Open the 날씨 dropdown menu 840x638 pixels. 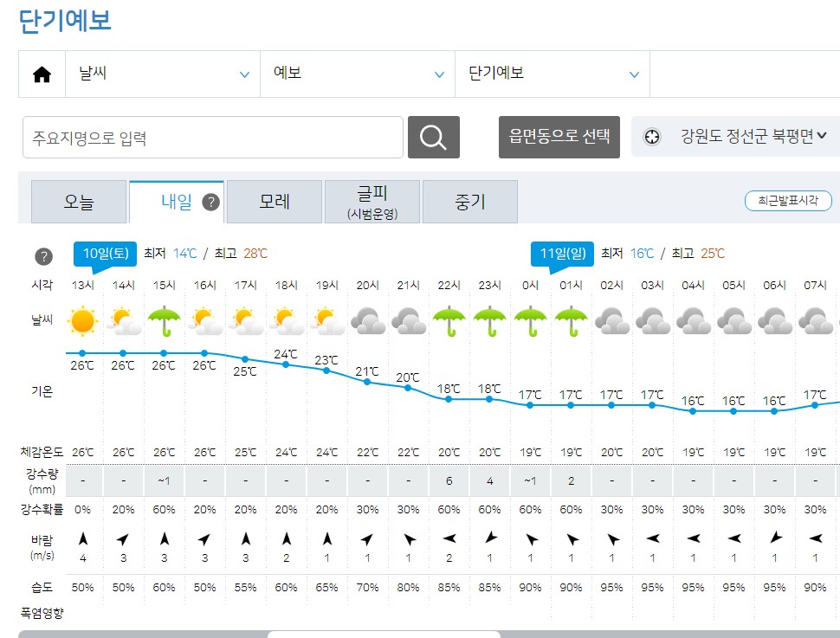coord(164,74)
